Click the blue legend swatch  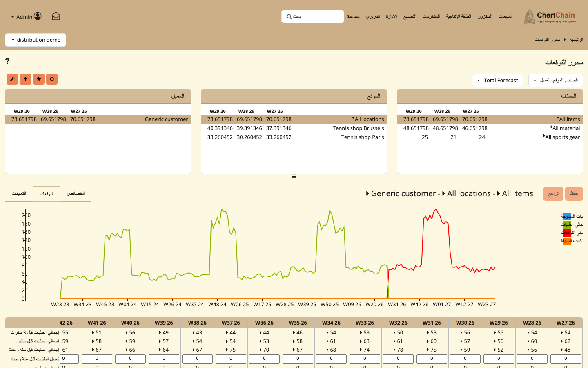point(567,216)
